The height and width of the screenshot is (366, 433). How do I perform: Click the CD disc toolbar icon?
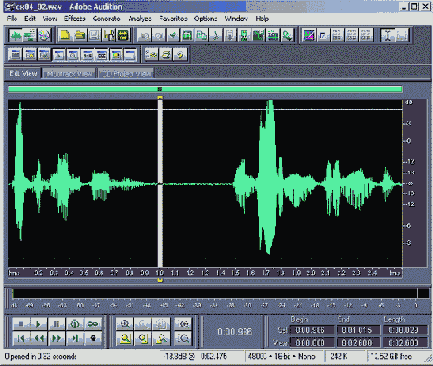point(44,35)
